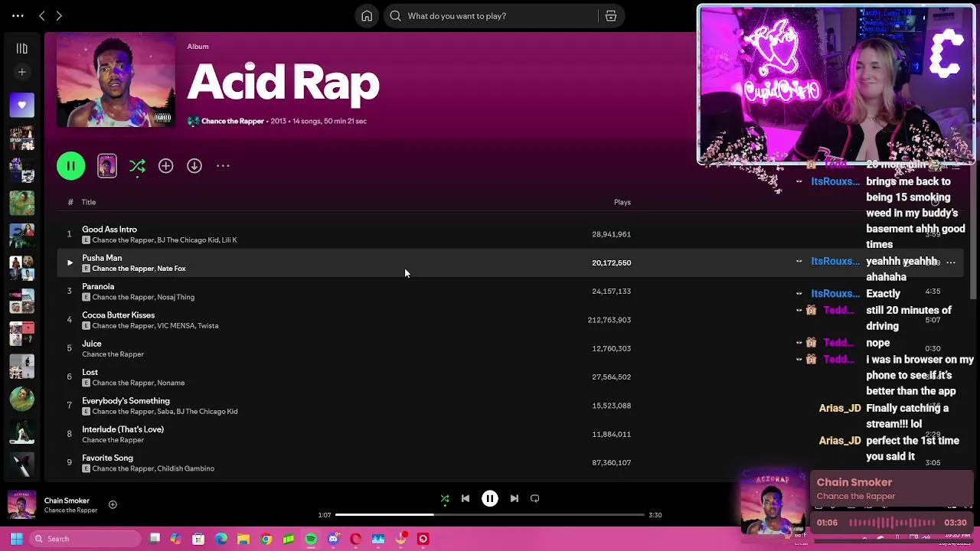
Task: Skip to previous track
Action: pyautogui.click(x=465, y=499)
